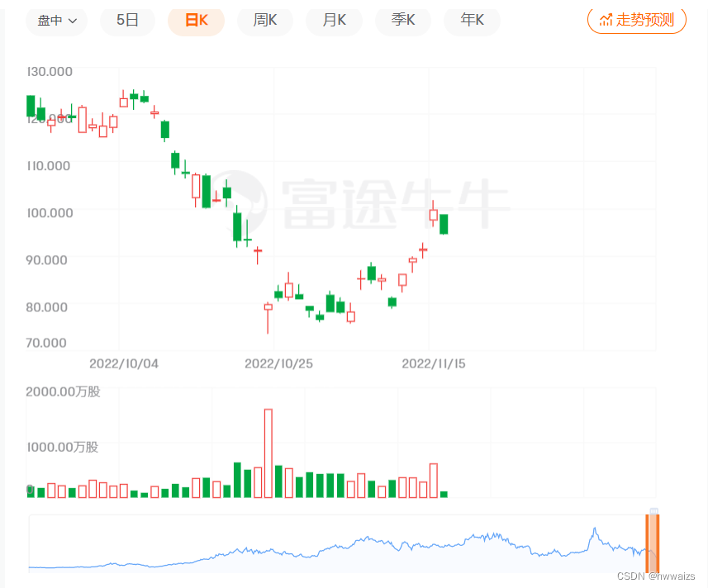This screenshot has width=708, height=588.
Task: Click the 130.000 price axis label
Action: tap(50, 72)
